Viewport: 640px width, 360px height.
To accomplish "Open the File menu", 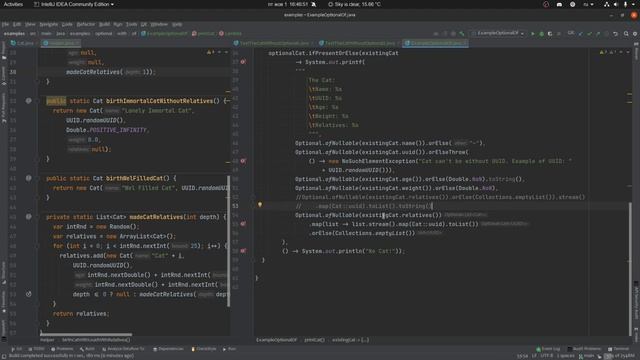I will point(5,24).
